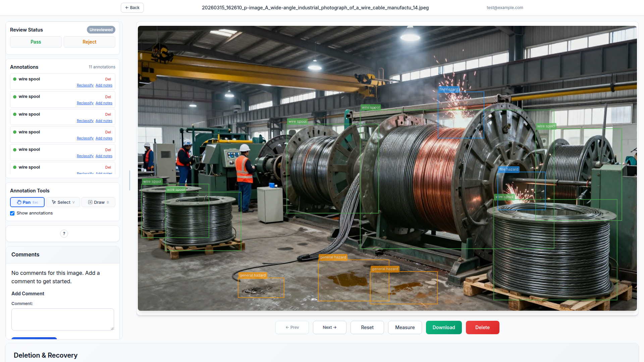Toggle Show annotations checkbox
This screenshot has width=644, height=362.
coord(12,213)
